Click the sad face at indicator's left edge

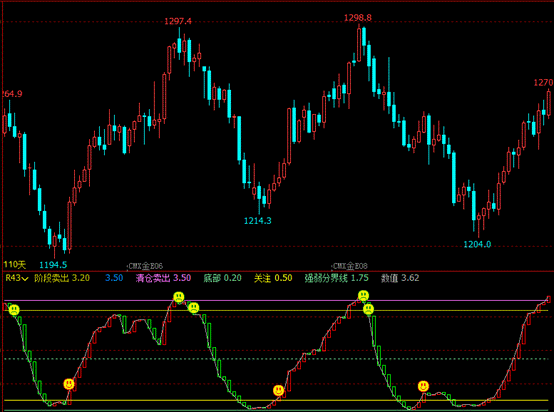point(14,310)
